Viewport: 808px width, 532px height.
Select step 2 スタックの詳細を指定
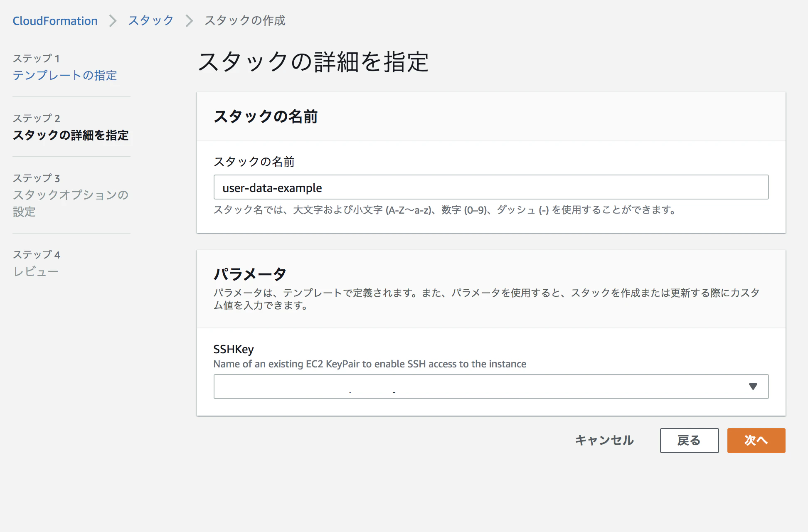[71, 135]
